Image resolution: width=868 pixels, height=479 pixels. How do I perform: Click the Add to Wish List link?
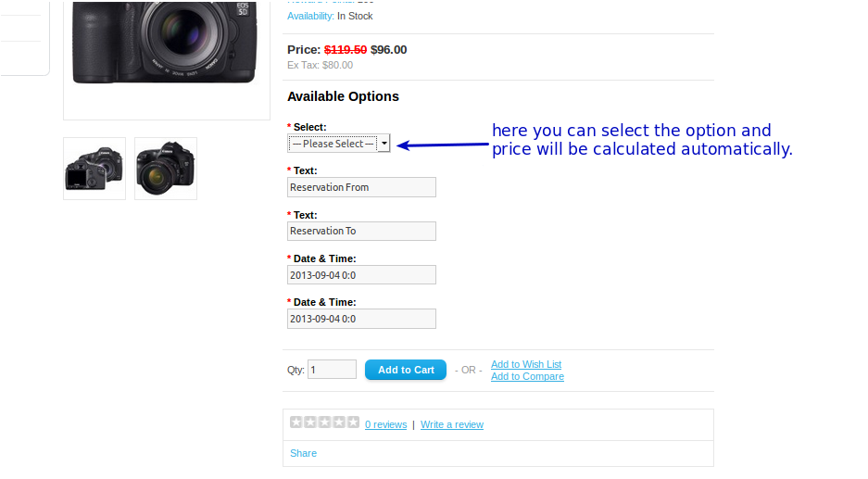coord(526,364)
